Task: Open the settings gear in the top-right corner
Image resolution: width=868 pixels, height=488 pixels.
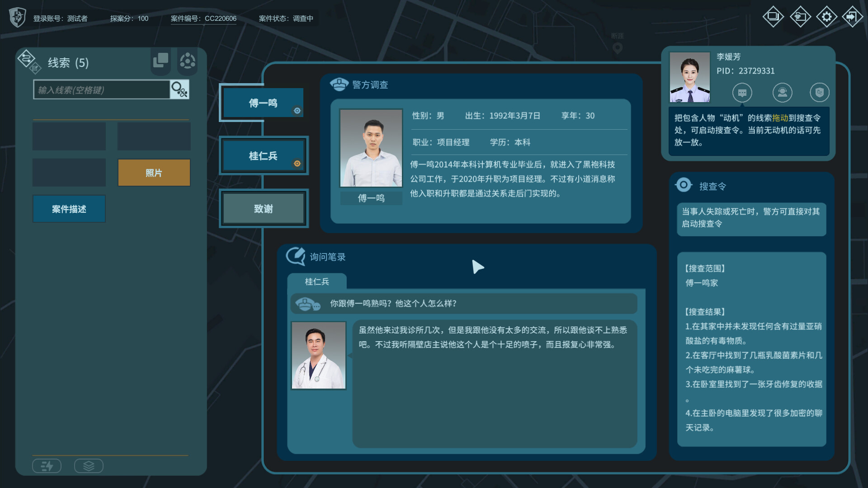Action: (826, 16)
